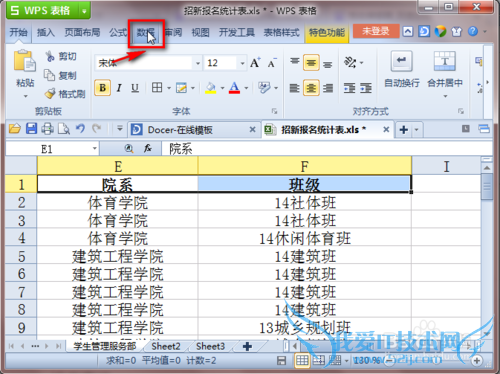Open the 公式 ribbon tab
500x374 pixels.
coord(118,32)
